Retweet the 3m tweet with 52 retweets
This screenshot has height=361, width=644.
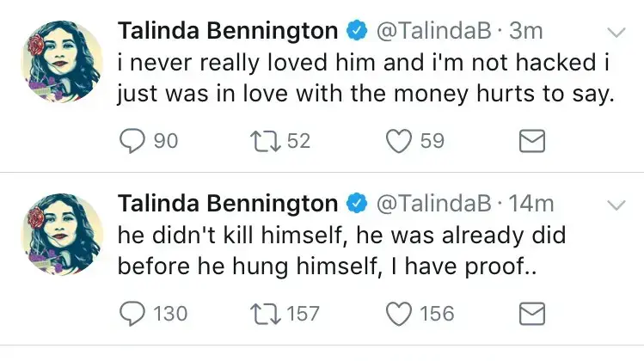[x=266, y=141]
